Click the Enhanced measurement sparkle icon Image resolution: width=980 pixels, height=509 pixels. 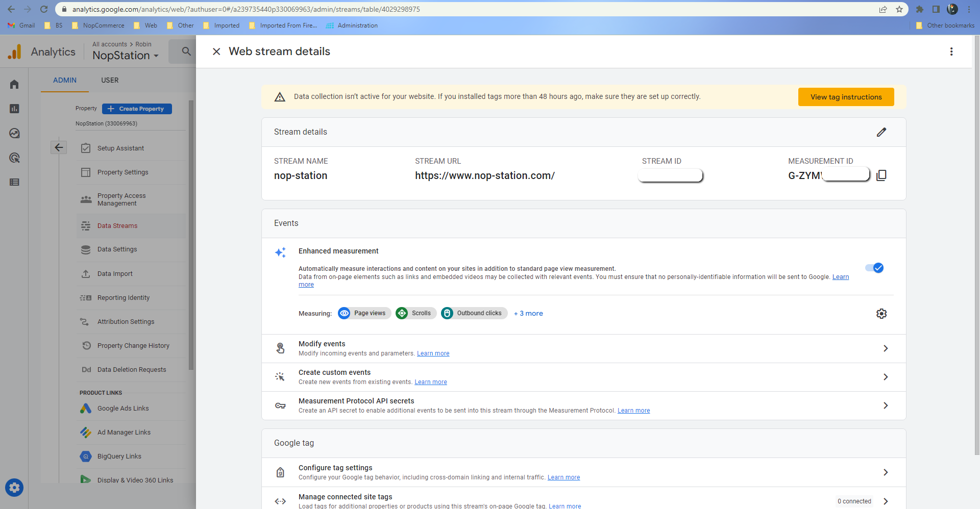click(280, 252)
